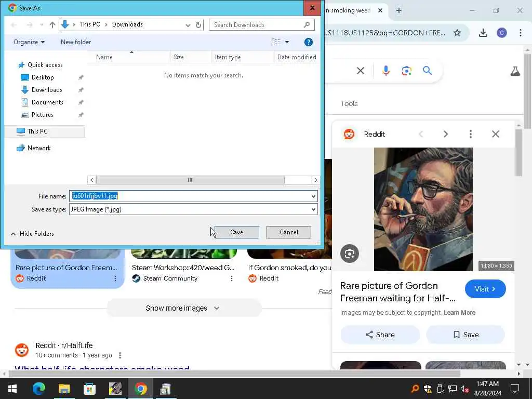Sort by the Size column header

pos(191,57)
